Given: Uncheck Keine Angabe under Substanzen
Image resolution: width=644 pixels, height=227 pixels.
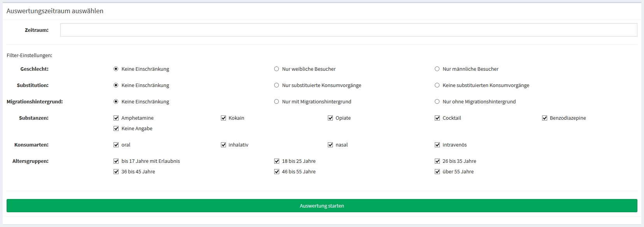Looking at the screenshot, I should click(x=116, y=128).
